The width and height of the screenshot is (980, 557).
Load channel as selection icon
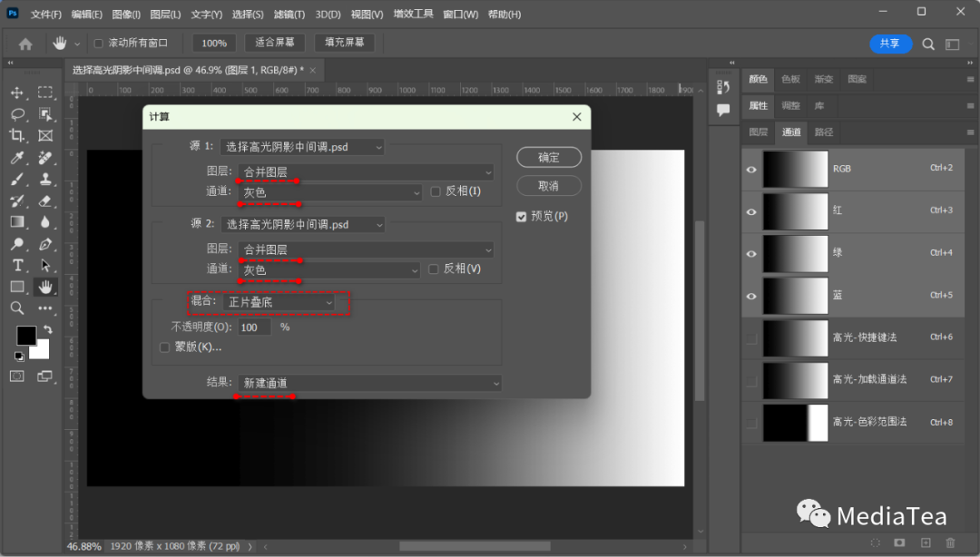[x=875, y=542]
